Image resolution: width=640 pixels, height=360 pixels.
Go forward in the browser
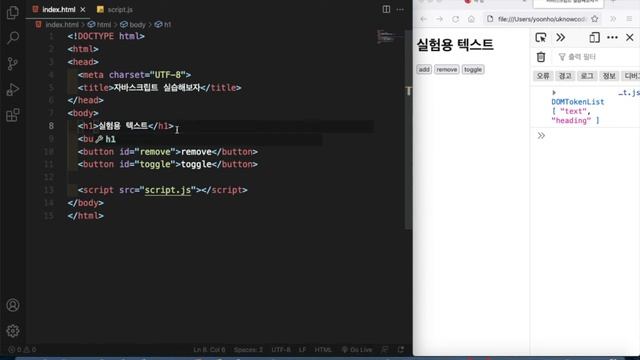[x=439, y=19]
